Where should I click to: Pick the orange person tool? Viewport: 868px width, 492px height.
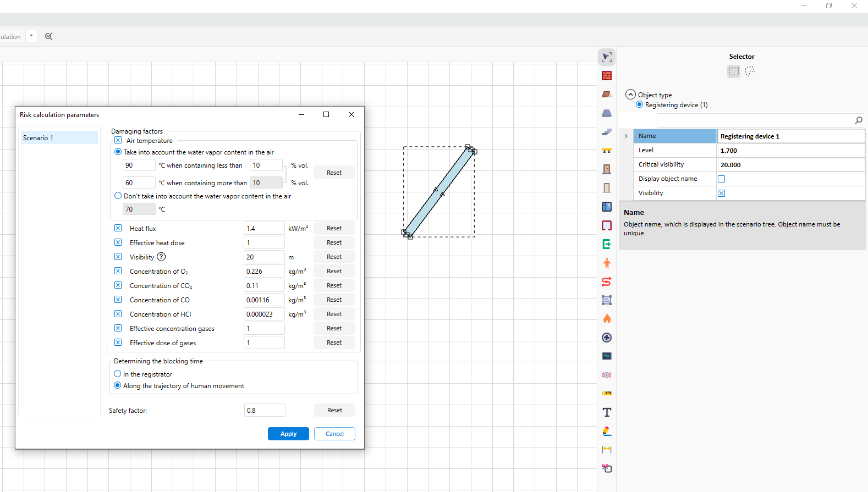(x=607, y=263)
